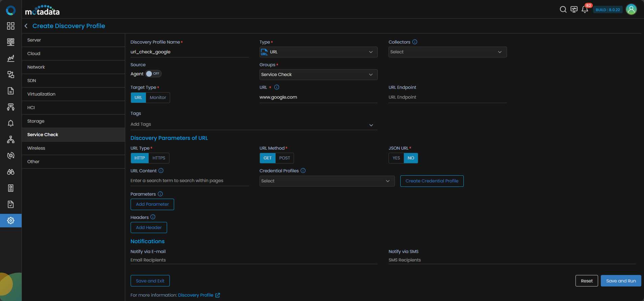This screenshot has width=644, height=301.
Task: Click URL Endpoint input field
Action: point(448,97)
